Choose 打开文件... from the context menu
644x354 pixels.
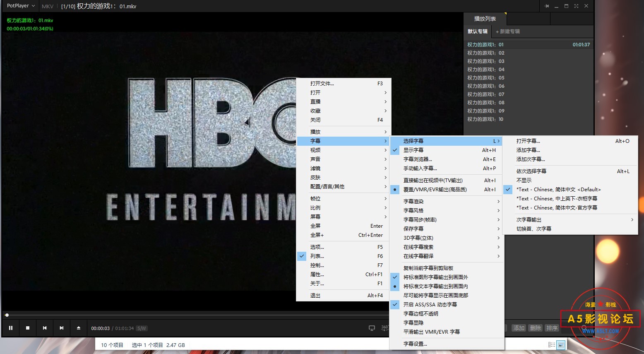[344, 83]
